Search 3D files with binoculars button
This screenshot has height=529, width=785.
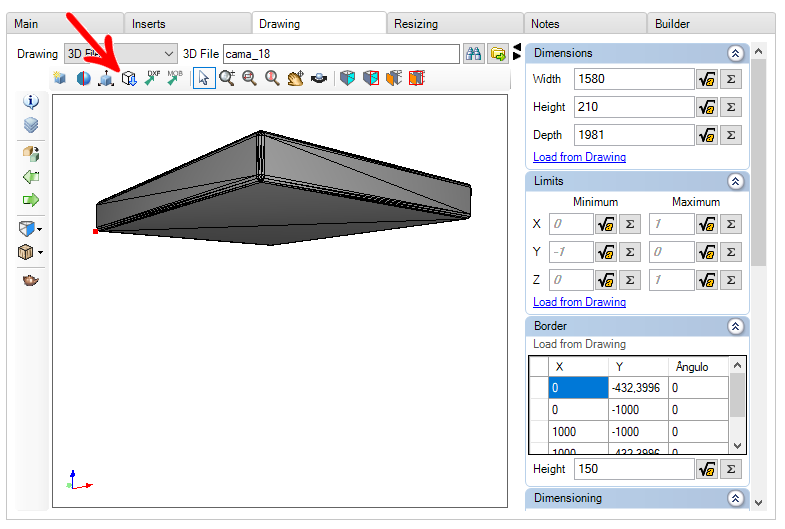474,54
